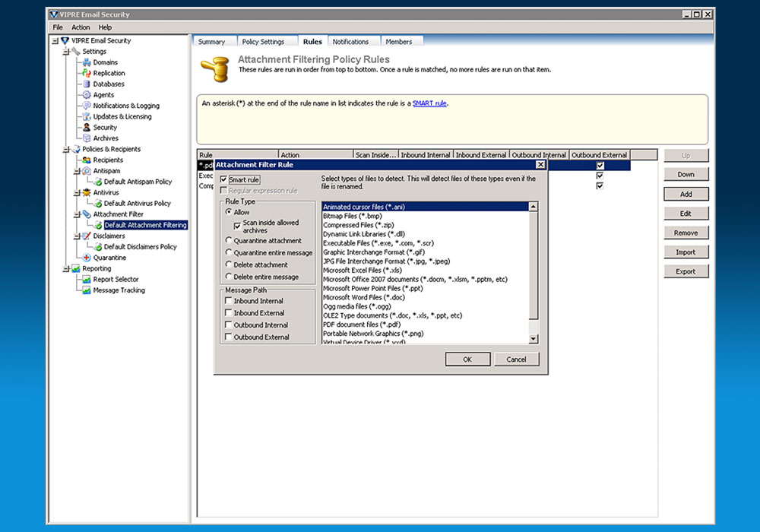The height and width of the screenshot is (532, 760).
Task: Choose Delete entire message radio option
Action: pyautogui.click(x=229, y=277)
